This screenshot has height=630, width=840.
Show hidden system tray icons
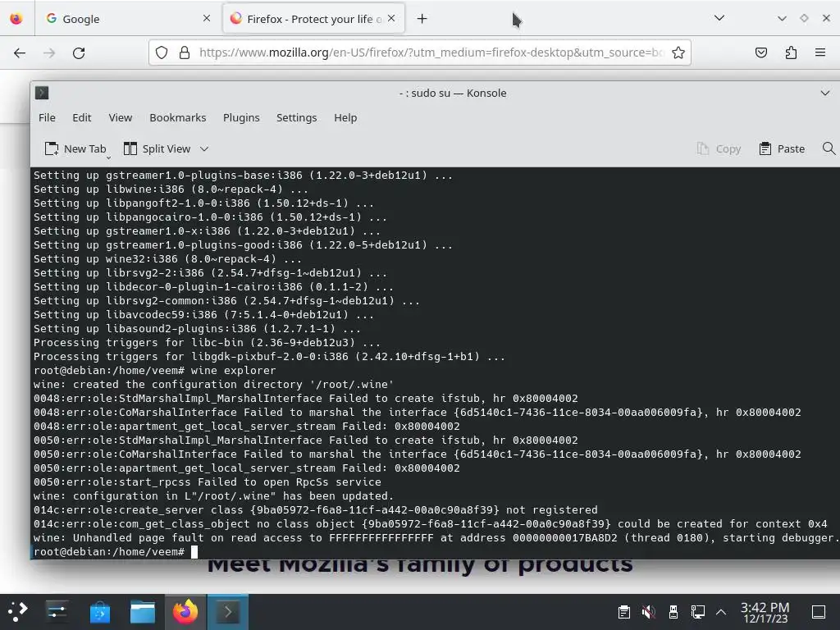pyautogui.click(x=721, y=612)
